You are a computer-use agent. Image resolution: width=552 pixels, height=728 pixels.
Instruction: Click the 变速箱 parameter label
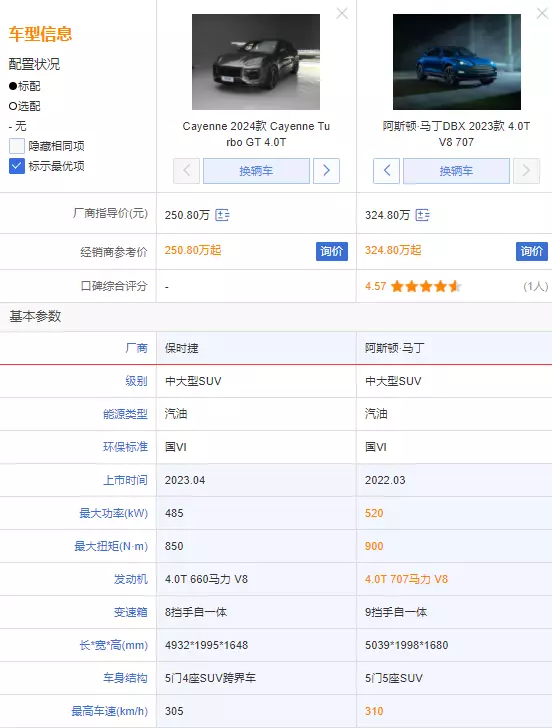point(131,612)
